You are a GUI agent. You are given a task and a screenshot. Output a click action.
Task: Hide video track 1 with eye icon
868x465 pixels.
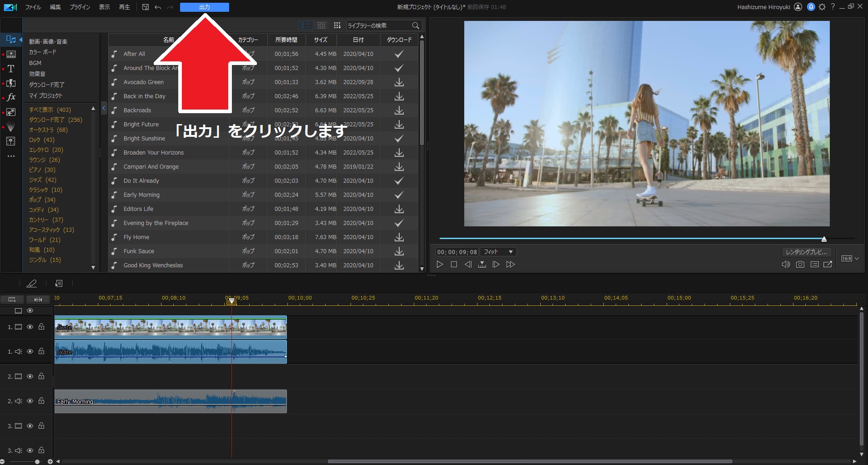[x=30, y=327]
